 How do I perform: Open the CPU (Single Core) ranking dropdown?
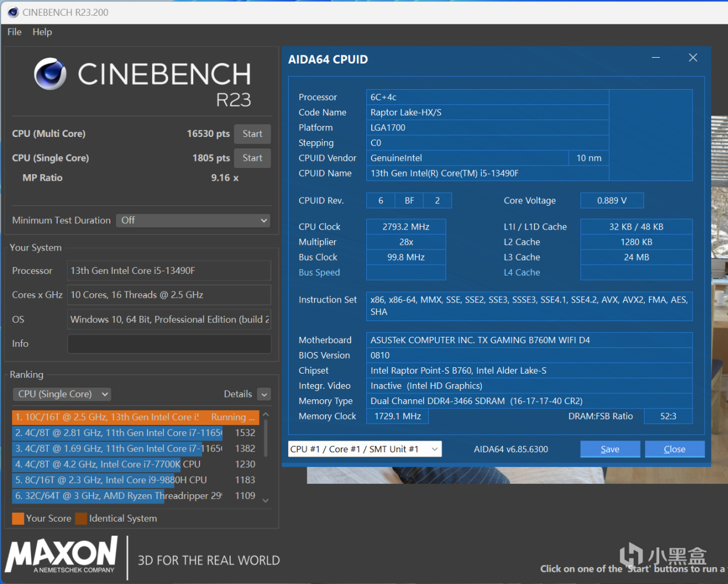point(62,395)
